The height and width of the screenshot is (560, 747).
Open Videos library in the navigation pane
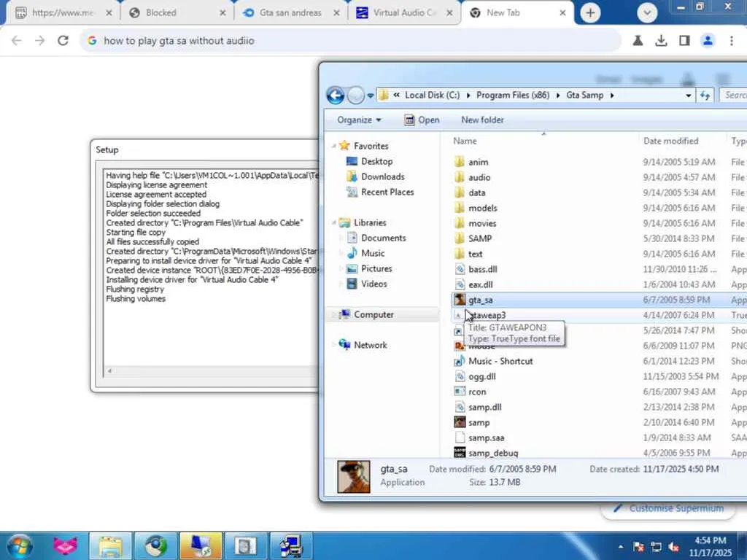pos(374,284)
